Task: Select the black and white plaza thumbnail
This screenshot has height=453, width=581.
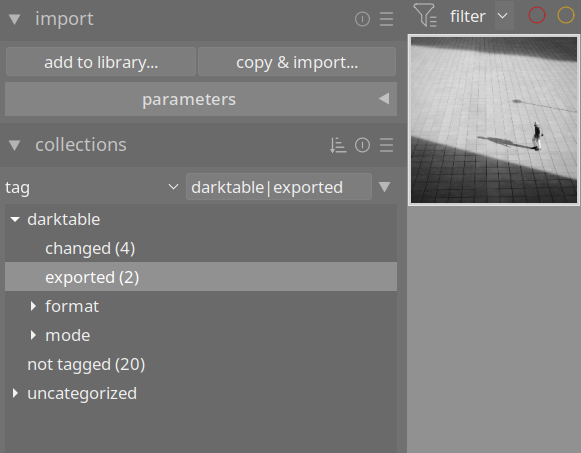Action: [494, 120]
